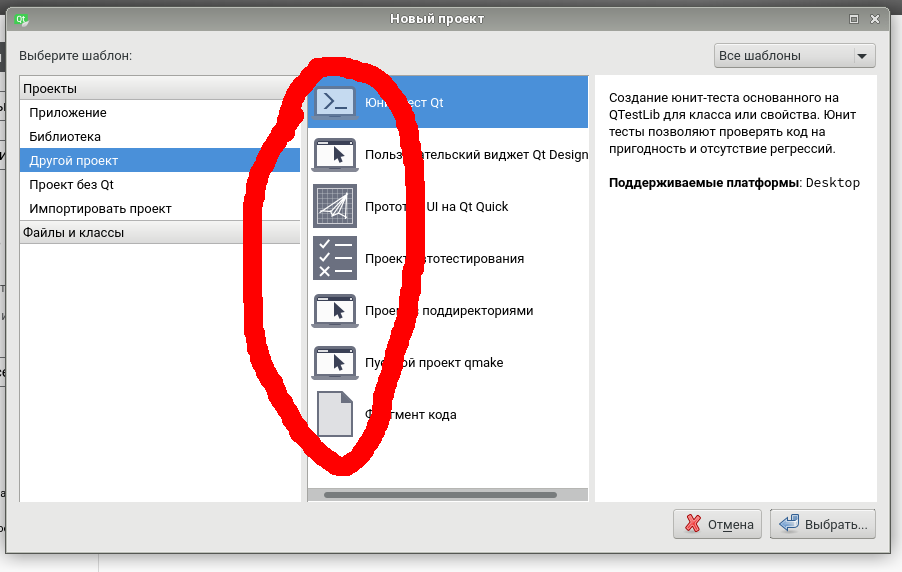The width and height of the screenshot is (902, 572).
Task: Click the horizontal scrollbar of template list
Action: click(440, 495)
